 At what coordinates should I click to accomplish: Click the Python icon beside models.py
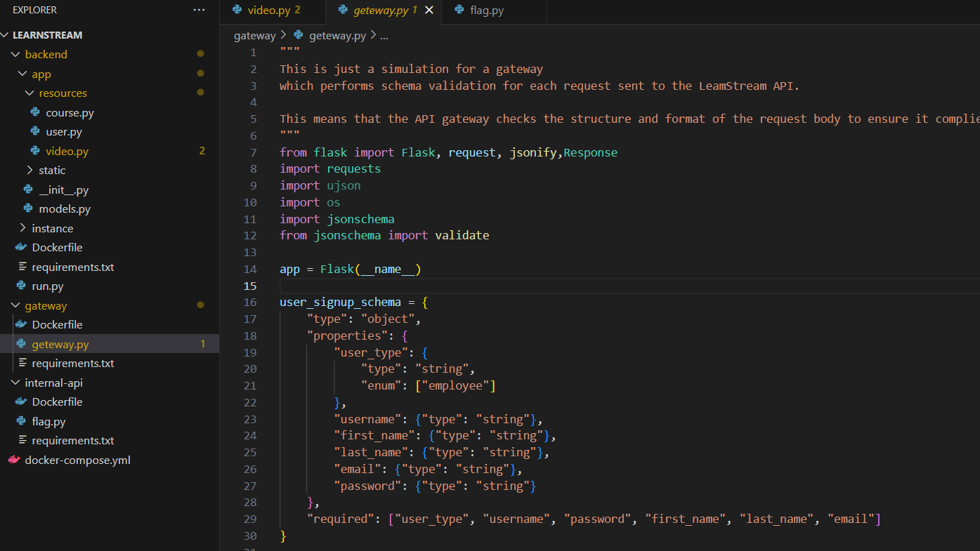click(x=28, y=208)
